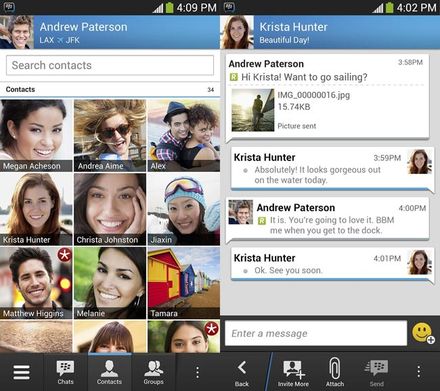Tap Krista Hunter's chat header avatar
440x391 pixels.
coord(237,32)
